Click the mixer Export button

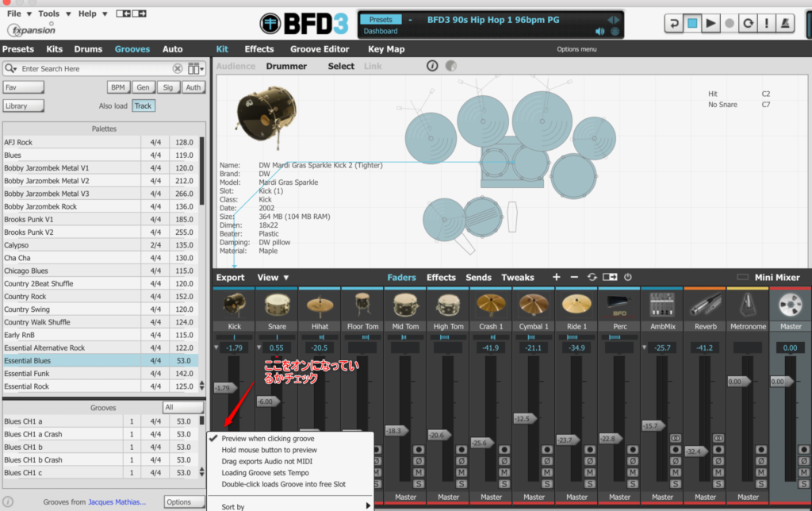(231, 278)
